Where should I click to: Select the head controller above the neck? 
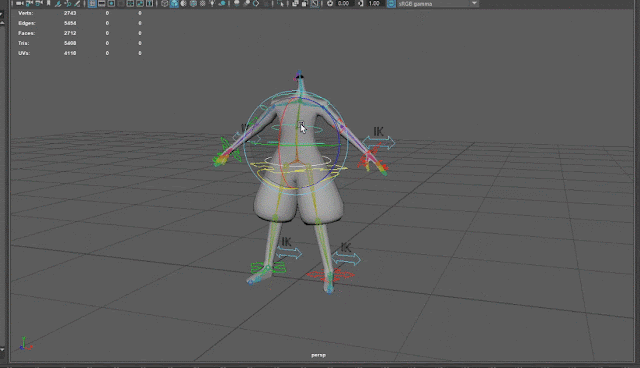[300, 75]
